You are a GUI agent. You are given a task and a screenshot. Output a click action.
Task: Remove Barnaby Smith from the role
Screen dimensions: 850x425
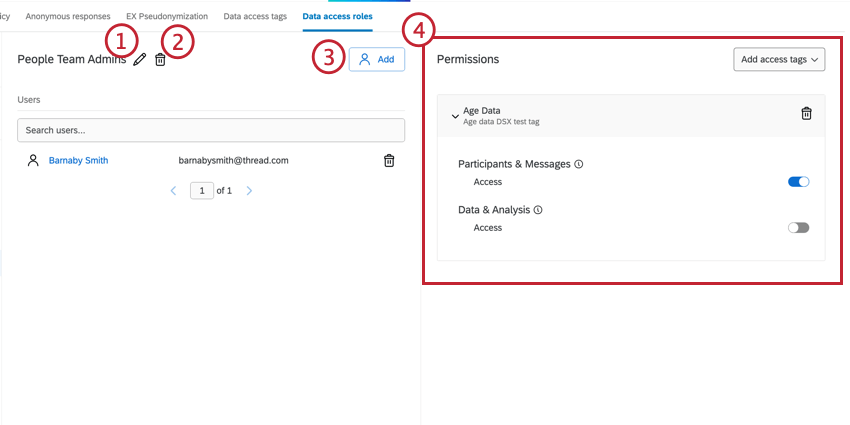[x=389, y=160]
